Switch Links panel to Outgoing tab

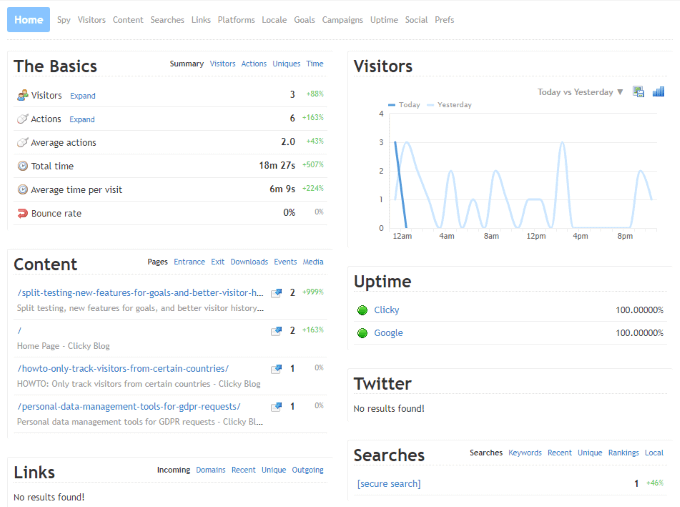tap(307, 470)
